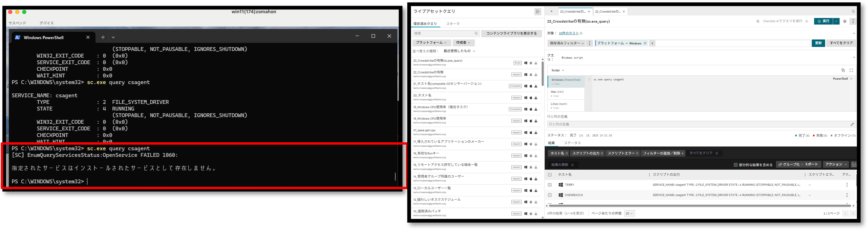Screen dimensions: 868x230
Task: Open the 保存済みフィルター dropdown
Action: 566,43
